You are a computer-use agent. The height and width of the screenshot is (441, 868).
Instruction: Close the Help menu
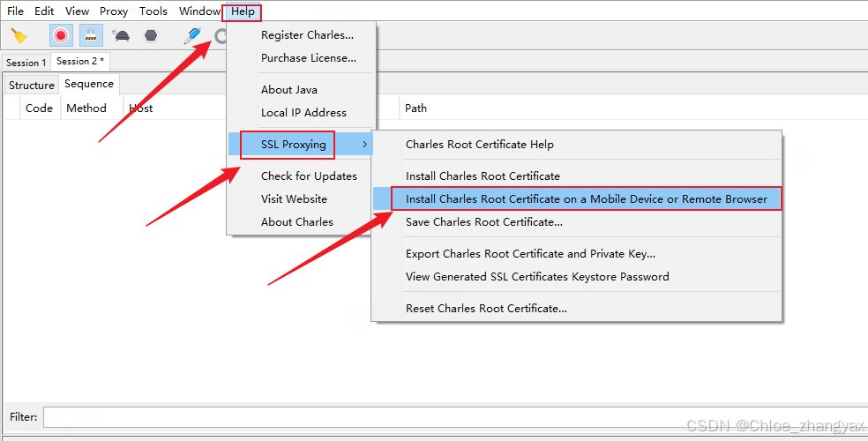tap(243, 11)
